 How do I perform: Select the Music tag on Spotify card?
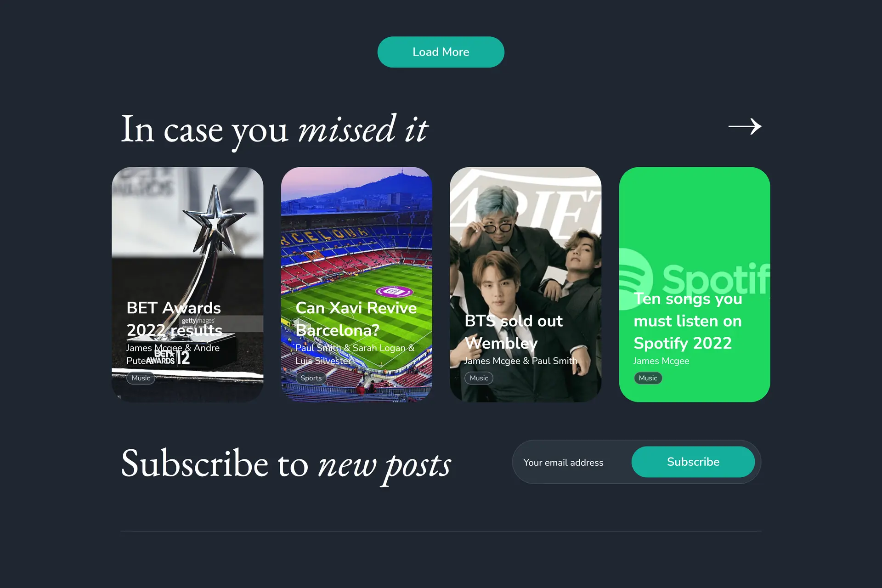pos(648,378)
